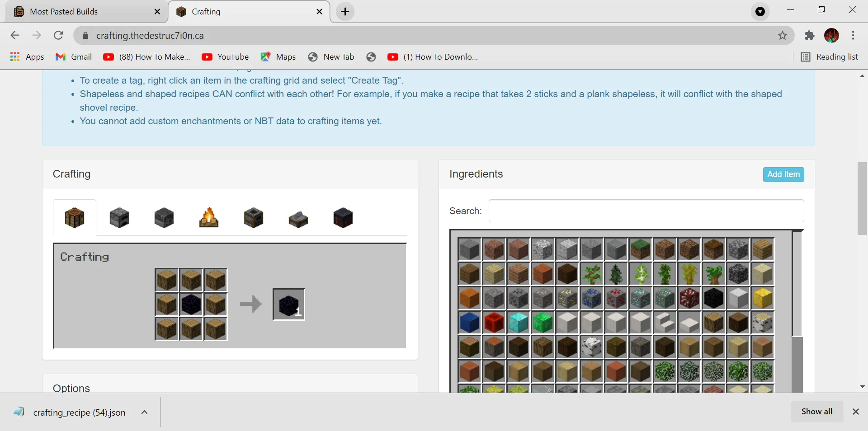The height and width of the screenshot is (431, 868).
Task: Select the grass block ingredient
Action: pos(641,250)
